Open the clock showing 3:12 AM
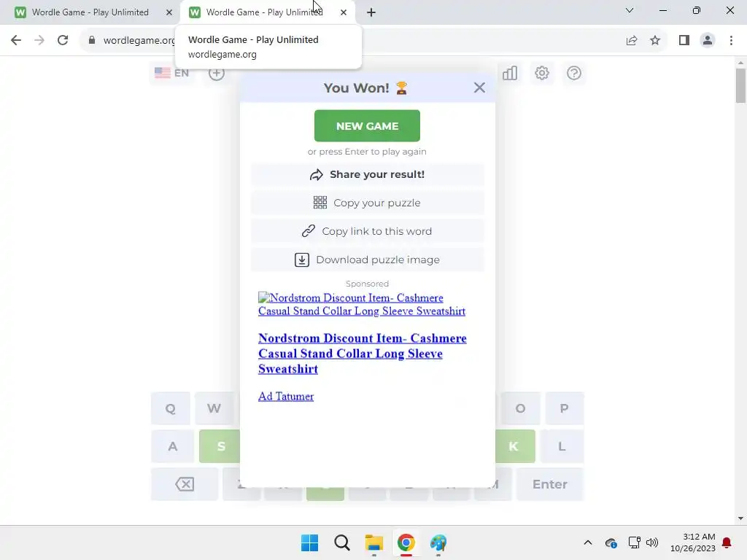Viewport: 747px width, 560px height. pos(693,542)
